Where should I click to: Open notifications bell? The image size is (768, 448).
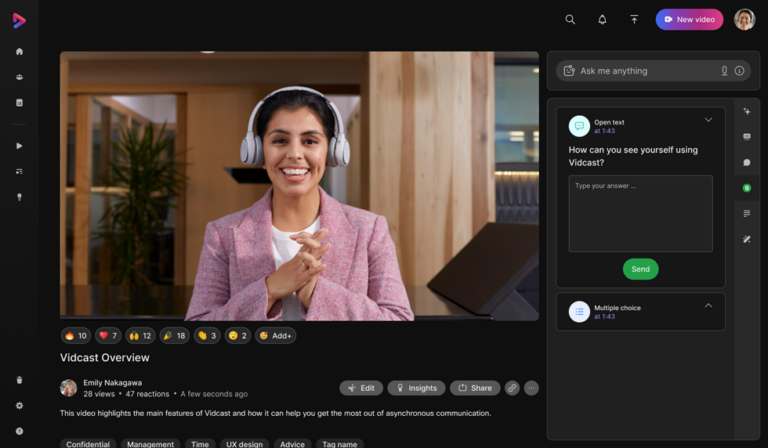tap(602, 19)
